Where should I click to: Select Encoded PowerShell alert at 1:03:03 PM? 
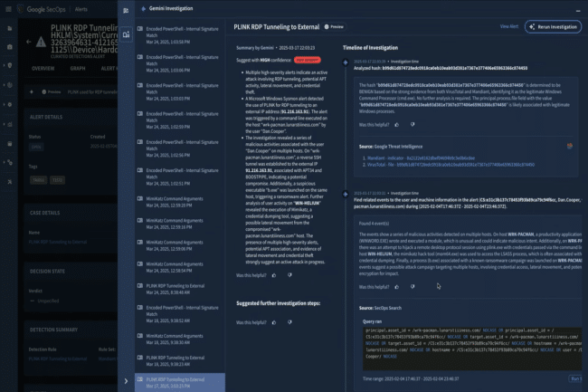(x=180, y=92)
